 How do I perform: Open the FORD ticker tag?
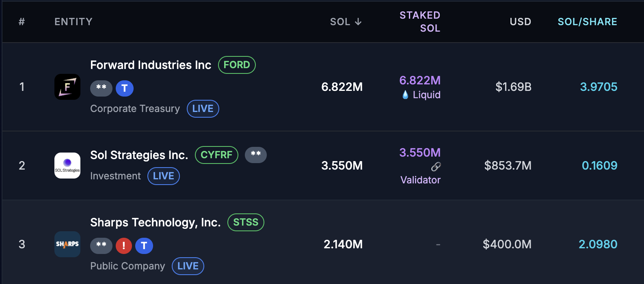[237, 65]
